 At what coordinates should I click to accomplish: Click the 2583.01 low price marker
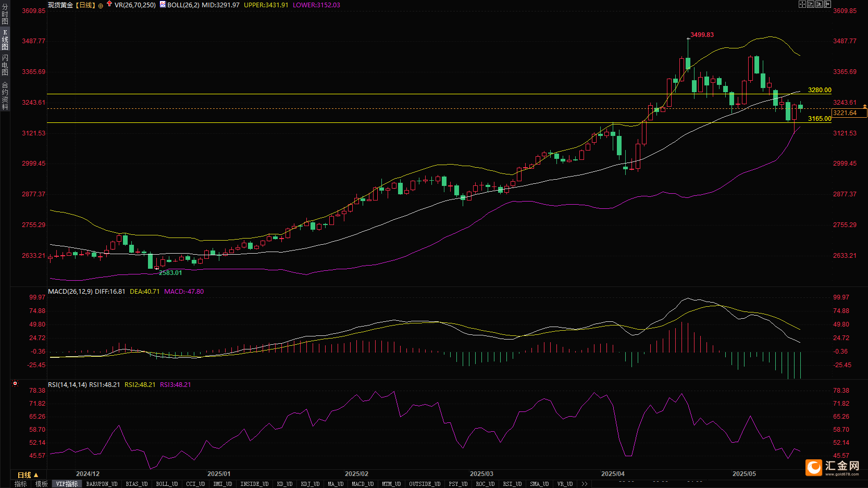(x=170, y=273)
